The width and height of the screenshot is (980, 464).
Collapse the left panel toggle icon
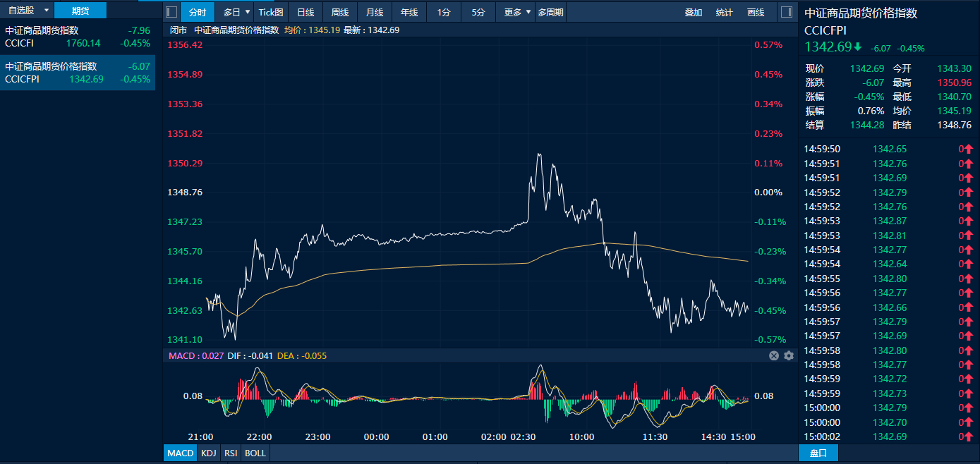[x=171, y=12]
